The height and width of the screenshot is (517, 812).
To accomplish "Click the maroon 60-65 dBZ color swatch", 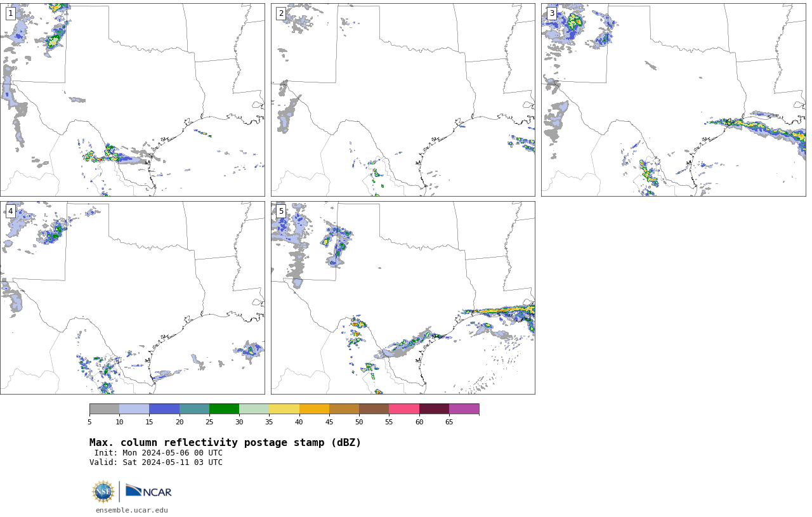I will coord(434,409).
